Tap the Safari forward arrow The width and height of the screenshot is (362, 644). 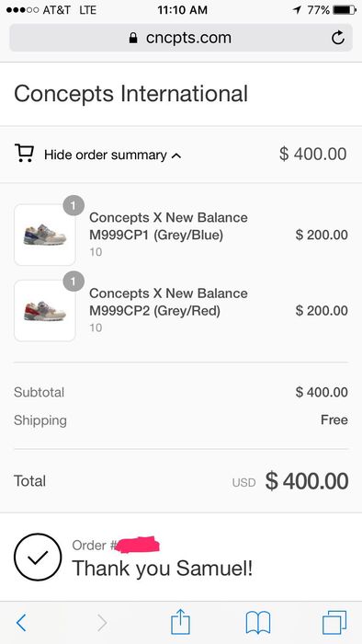[102, 623]
